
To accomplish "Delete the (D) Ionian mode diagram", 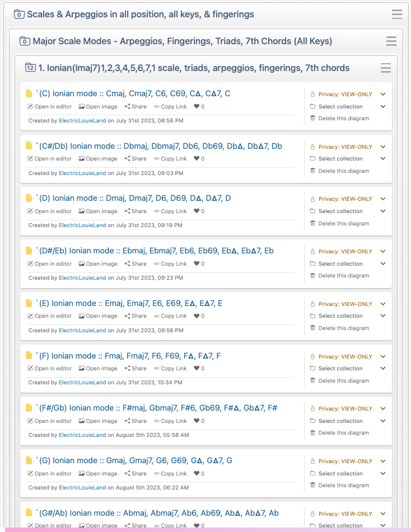I will click(340, 224).
